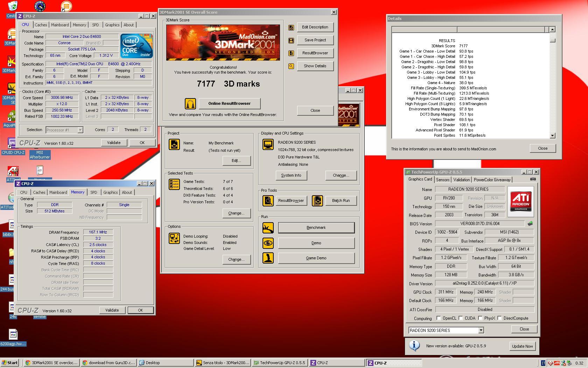Click the Selected Tests checklist icon
The width and height of the screenshot is (588, 368).
click(174, 184)
